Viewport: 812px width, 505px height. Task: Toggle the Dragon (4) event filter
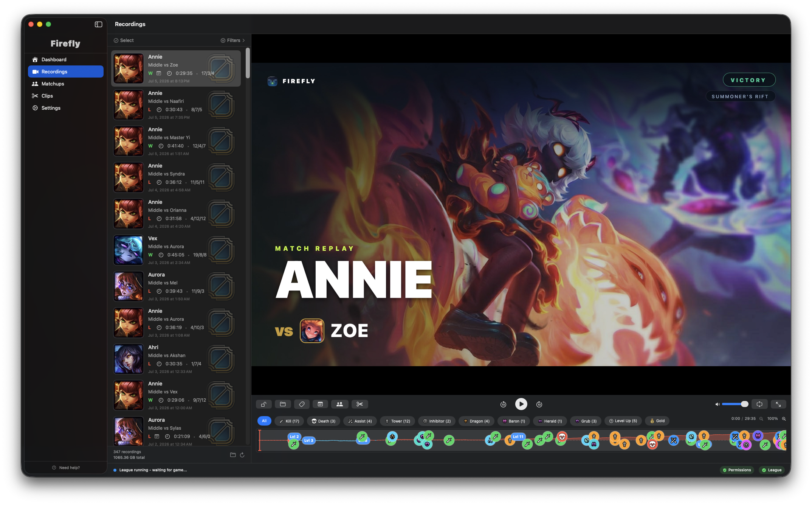point(477,421)
